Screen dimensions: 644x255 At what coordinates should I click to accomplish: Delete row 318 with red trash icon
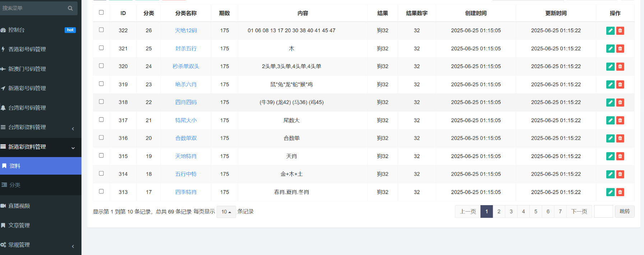coord(620,102)
